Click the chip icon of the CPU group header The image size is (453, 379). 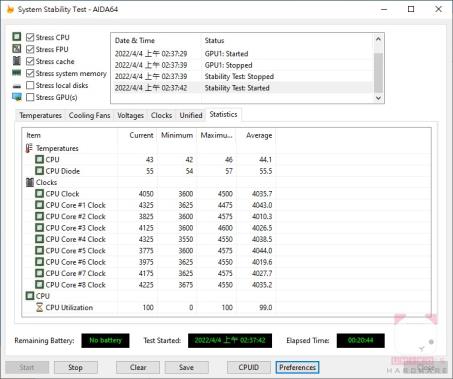pos(30,296)
